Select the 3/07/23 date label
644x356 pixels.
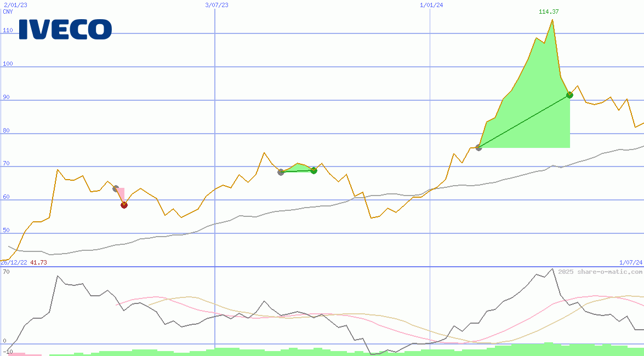(216, 5)
